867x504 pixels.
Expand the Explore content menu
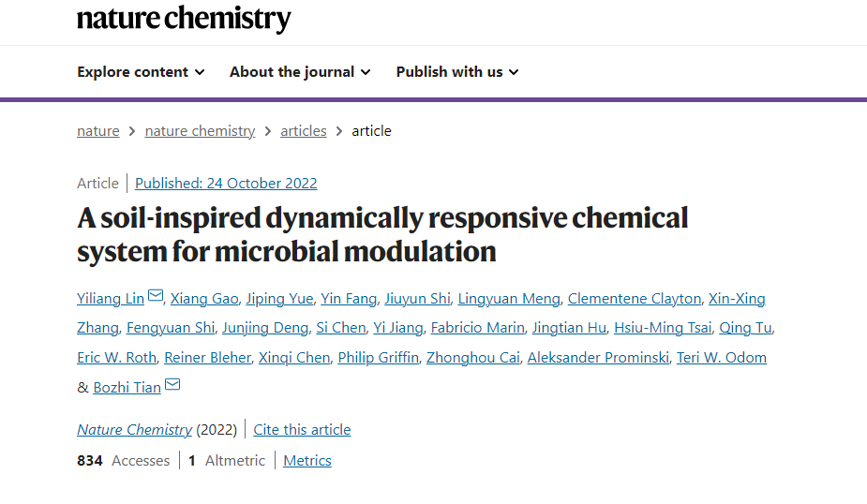(141, 72)
